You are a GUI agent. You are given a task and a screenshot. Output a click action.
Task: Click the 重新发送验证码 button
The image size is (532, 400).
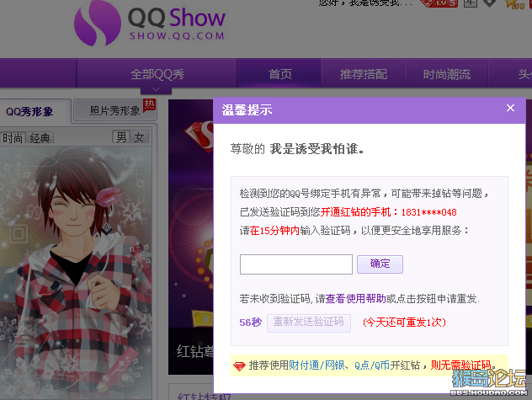pos(308,323)
